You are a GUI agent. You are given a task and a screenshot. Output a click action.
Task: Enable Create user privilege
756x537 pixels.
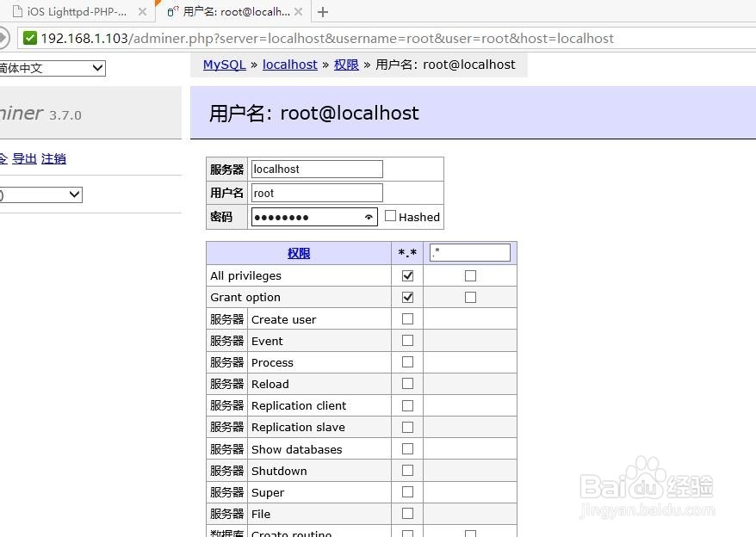click(407, 318)
